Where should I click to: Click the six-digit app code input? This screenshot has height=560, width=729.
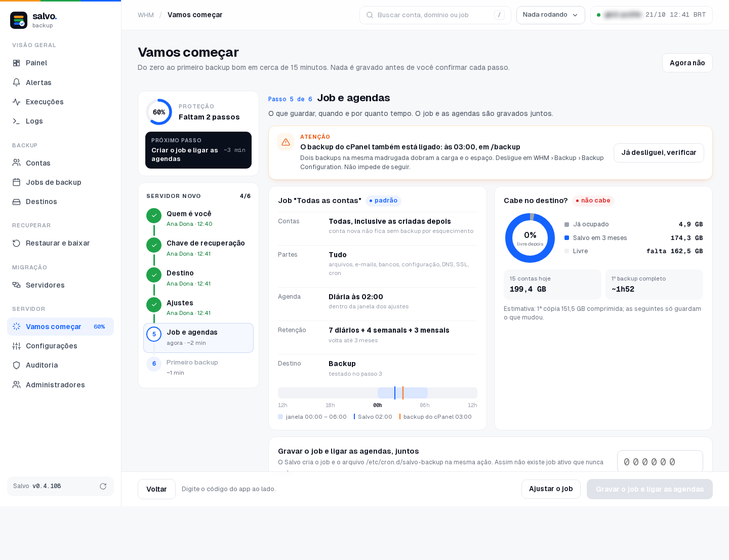tap(660, 462)
